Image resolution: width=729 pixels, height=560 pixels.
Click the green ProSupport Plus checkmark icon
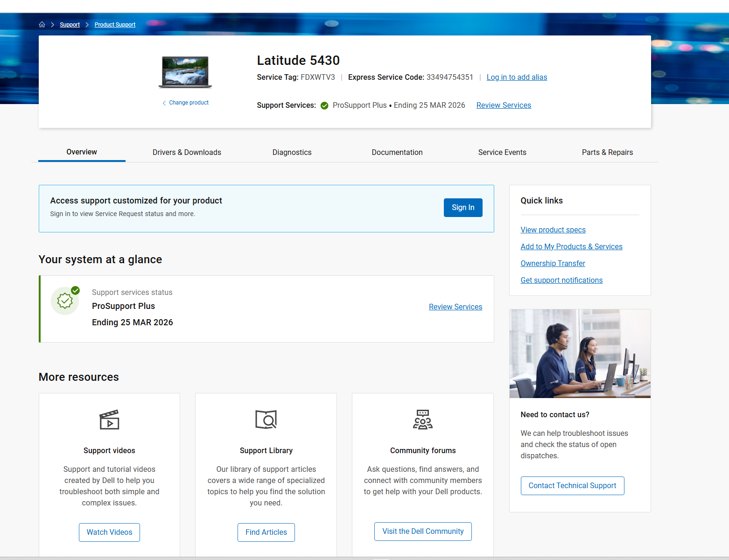324,105
